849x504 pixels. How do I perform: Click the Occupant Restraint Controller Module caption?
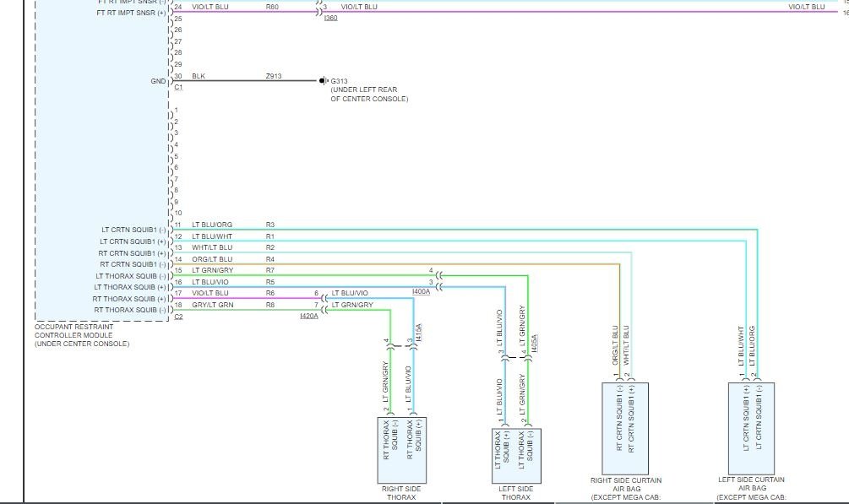point(82,335)
